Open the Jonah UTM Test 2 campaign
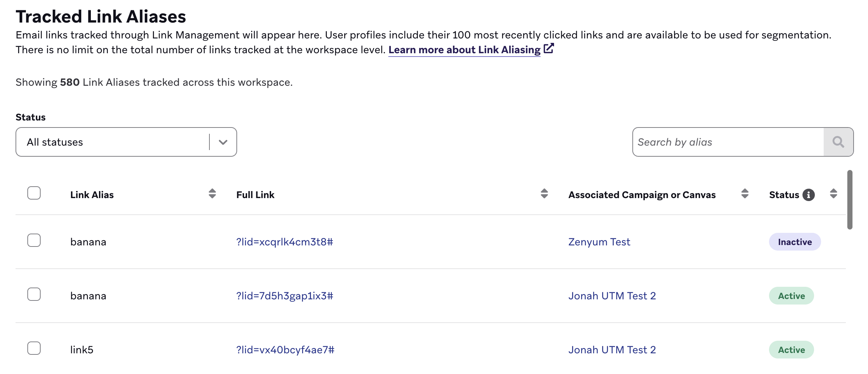Image resolution: width=868 pixels, height=374 pixels. point(612,296)
